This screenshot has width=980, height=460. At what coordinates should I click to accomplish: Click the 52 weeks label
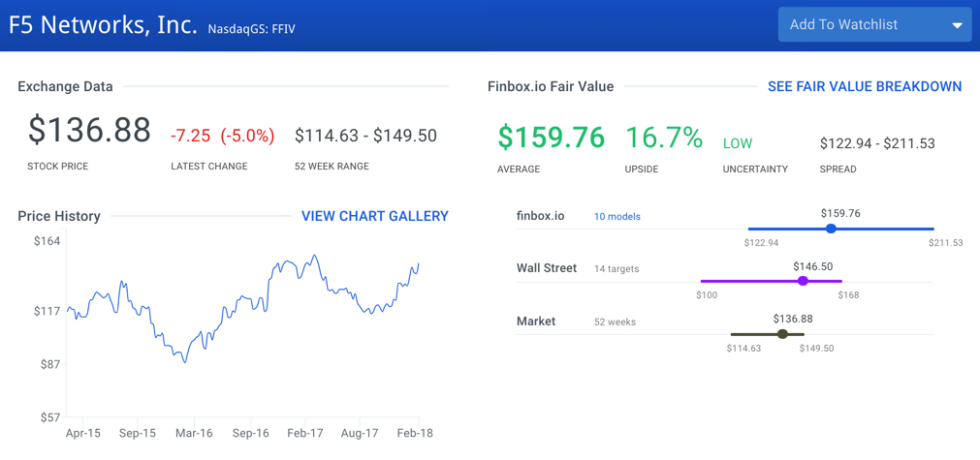coord(615,322)
